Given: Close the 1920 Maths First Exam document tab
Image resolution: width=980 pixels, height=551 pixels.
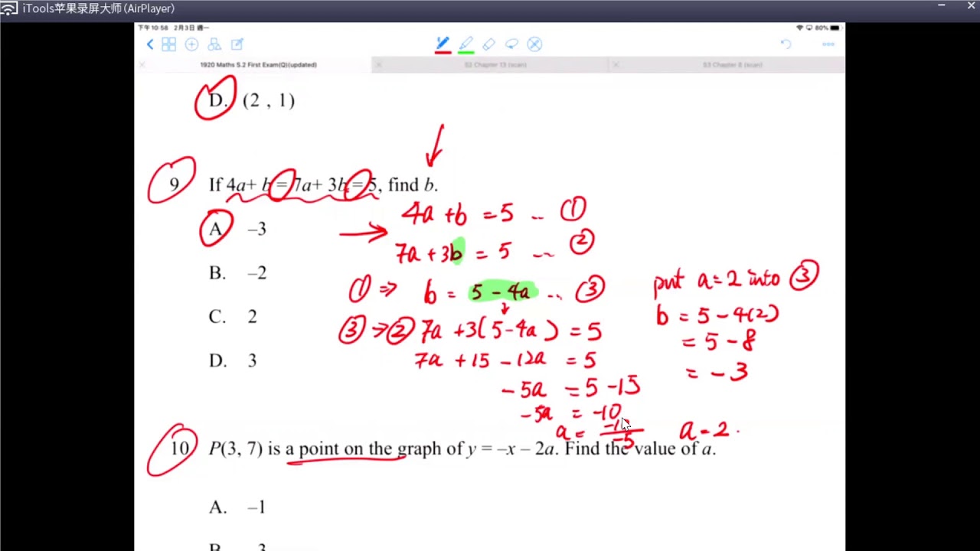Looking at the screenshot, I should tap(142, 65).
